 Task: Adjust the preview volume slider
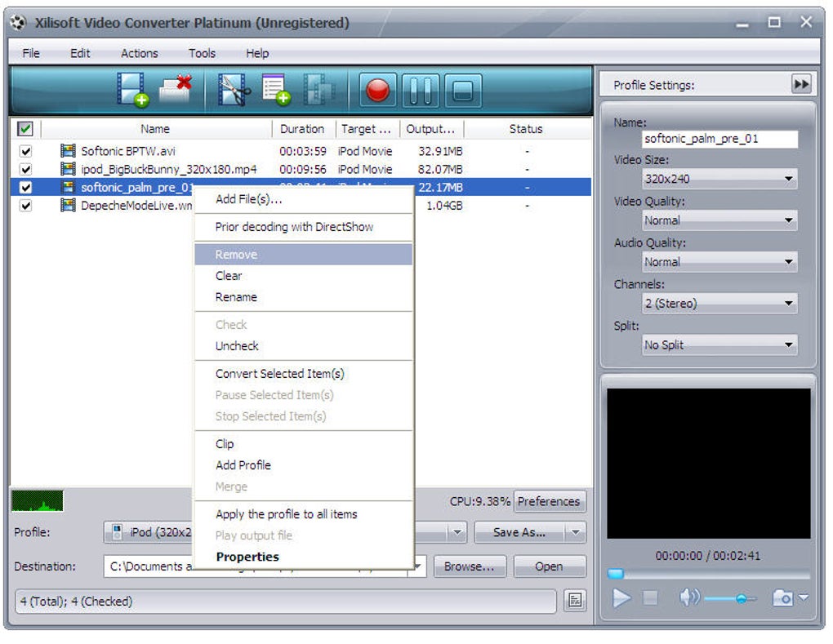tap(740, 599)
